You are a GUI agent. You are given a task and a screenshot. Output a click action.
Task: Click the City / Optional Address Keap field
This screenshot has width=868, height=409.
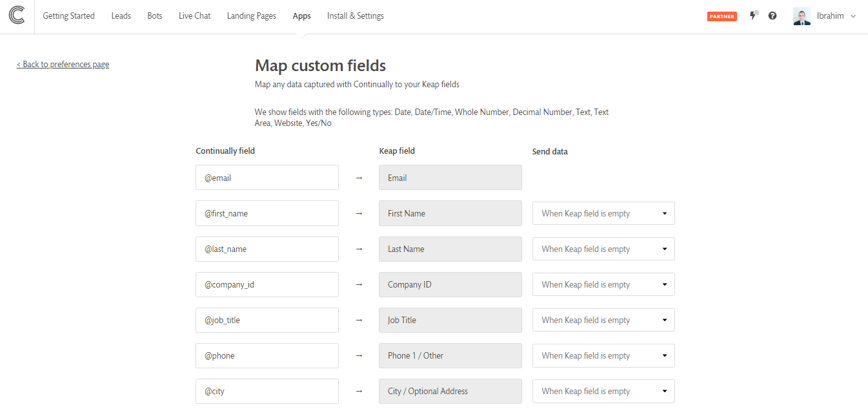[x=450, y=391]
